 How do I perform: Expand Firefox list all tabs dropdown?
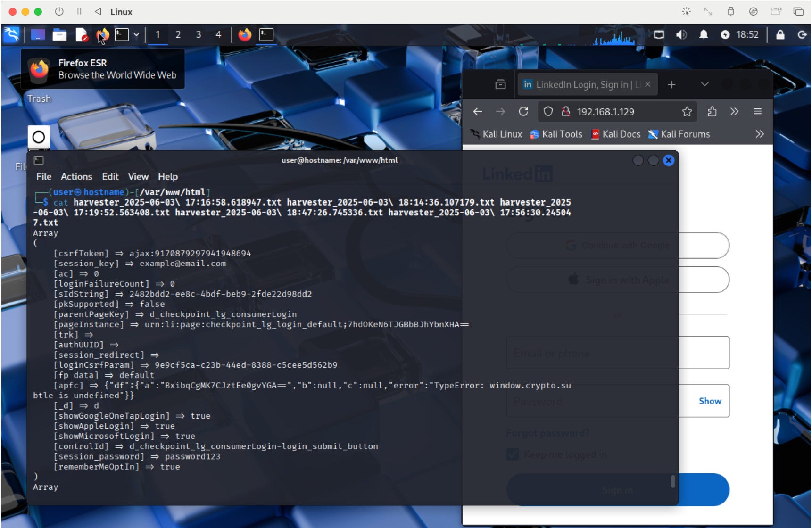pyautogui.click(x=705, y=84)
